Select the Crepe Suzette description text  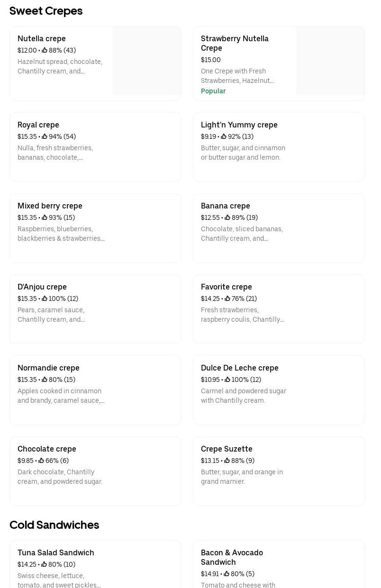pos(242,477)
